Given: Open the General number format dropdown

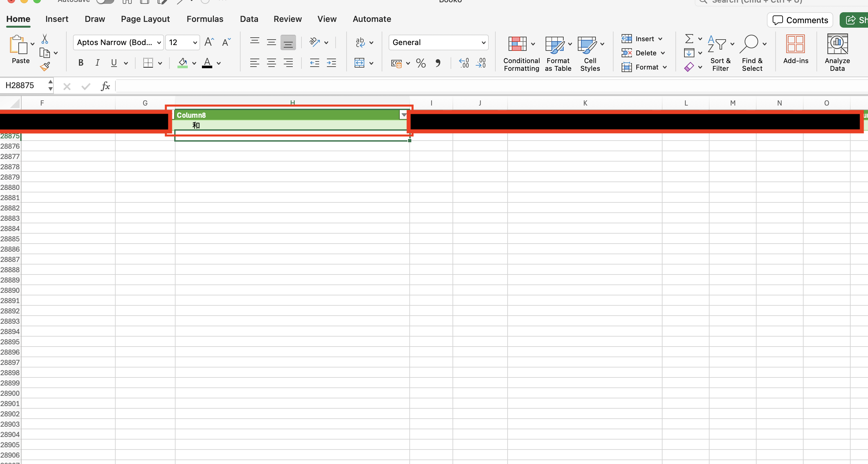Looking at the screenshot, I should tap(483, 42).
